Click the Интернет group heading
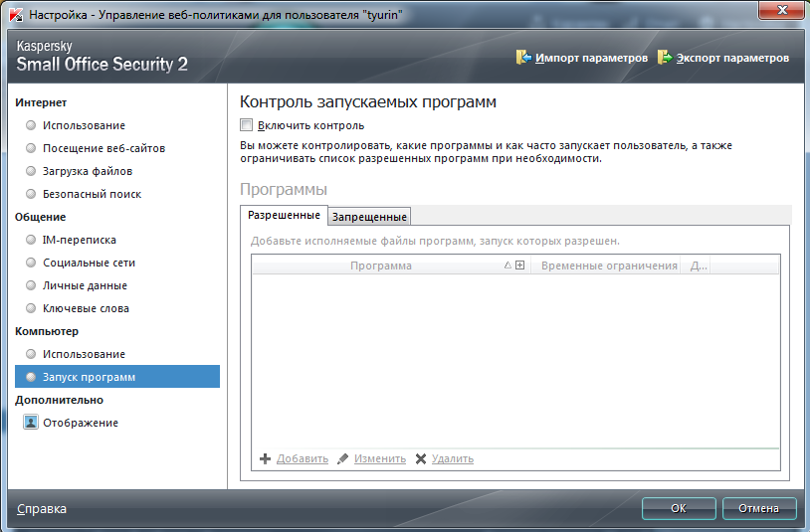Viewport: 810px width, 532px height. (x=41, y=102)
